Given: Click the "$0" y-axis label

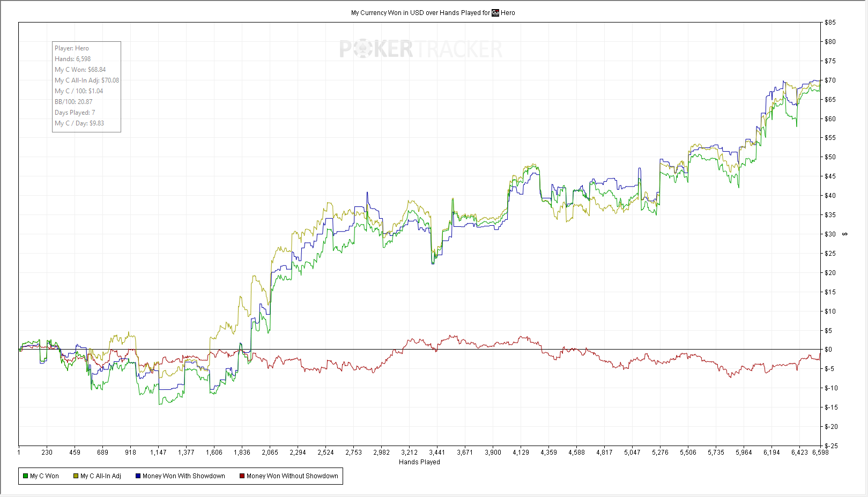Looking at the screenshot, I should [x=828, y=350].
